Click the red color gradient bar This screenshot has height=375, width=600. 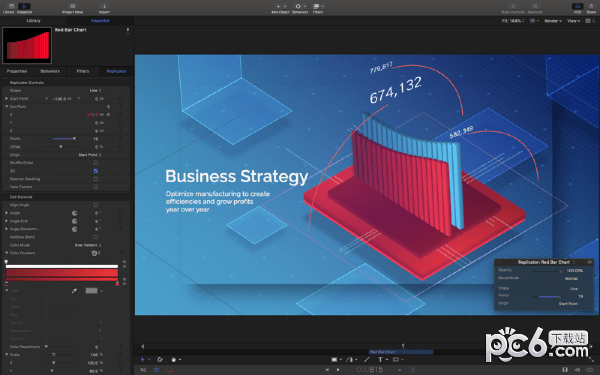point(62,273)
